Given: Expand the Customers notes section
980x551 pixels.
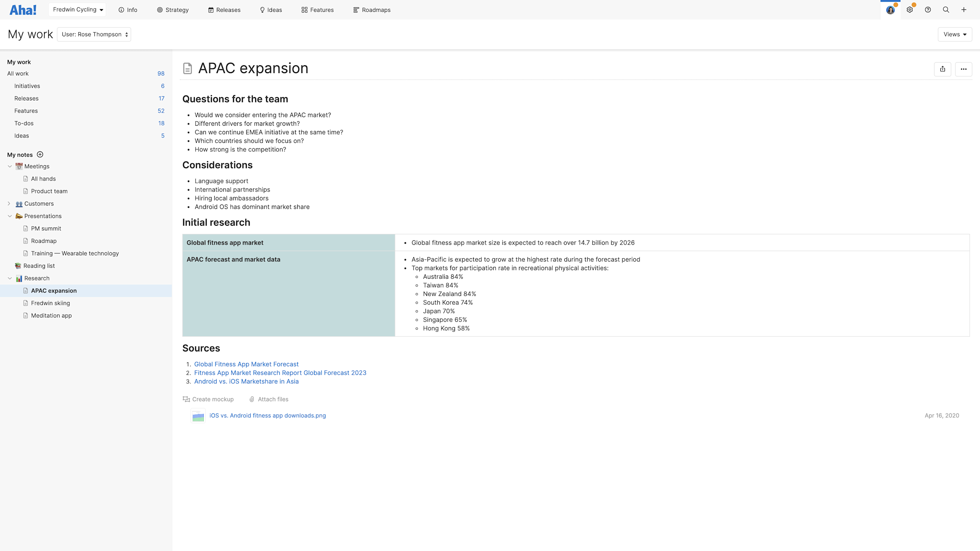Looking at the screenshot, I should [9, 203].
